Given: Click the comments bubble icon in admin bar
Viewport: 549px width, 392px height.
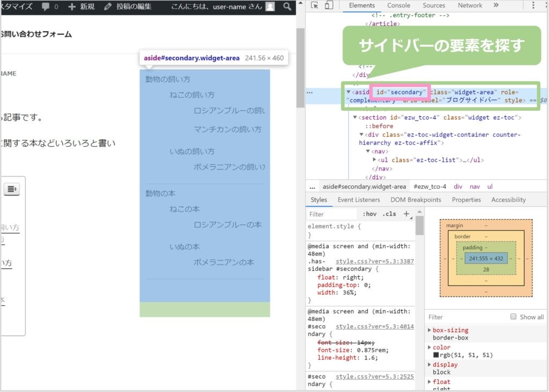Looking at the screenshot, I should coord(47,7).
